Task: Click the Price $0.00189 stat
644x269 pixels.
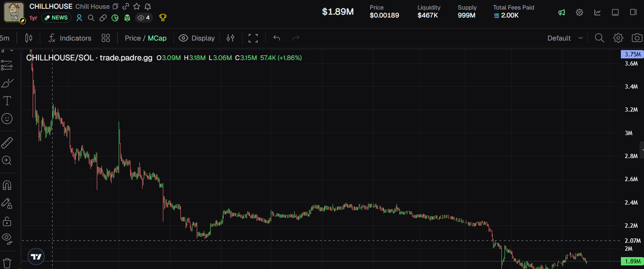Action: click(x=384, y=12)
